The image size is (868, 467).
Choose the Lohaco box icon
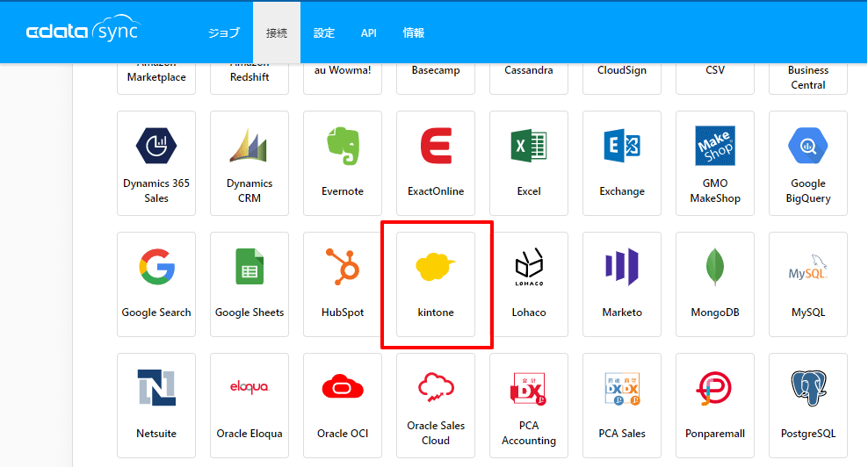[529, 267]
